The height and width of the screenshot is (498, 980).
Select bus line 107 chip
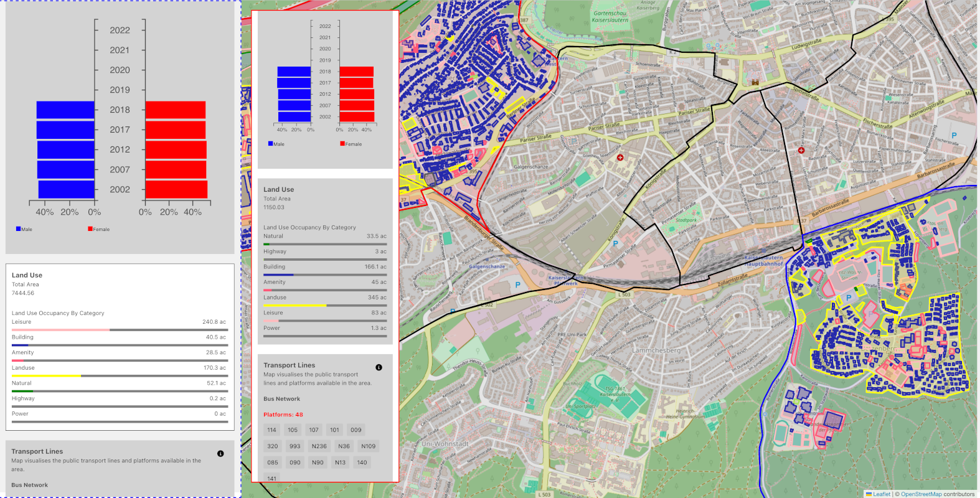click(x=314, y=430)
